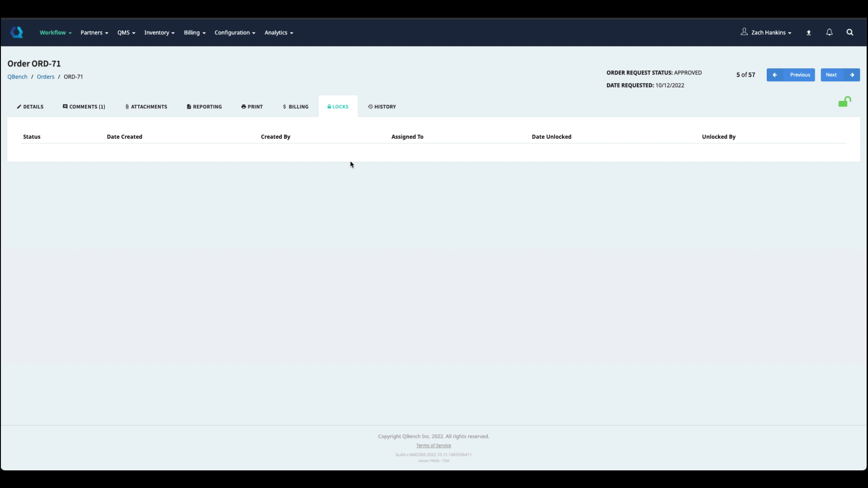This screenshot has width=868, height=488.
Task: Open the Billing tab with dollar icon
Action: pyautogui.click(x=296, y=107)
